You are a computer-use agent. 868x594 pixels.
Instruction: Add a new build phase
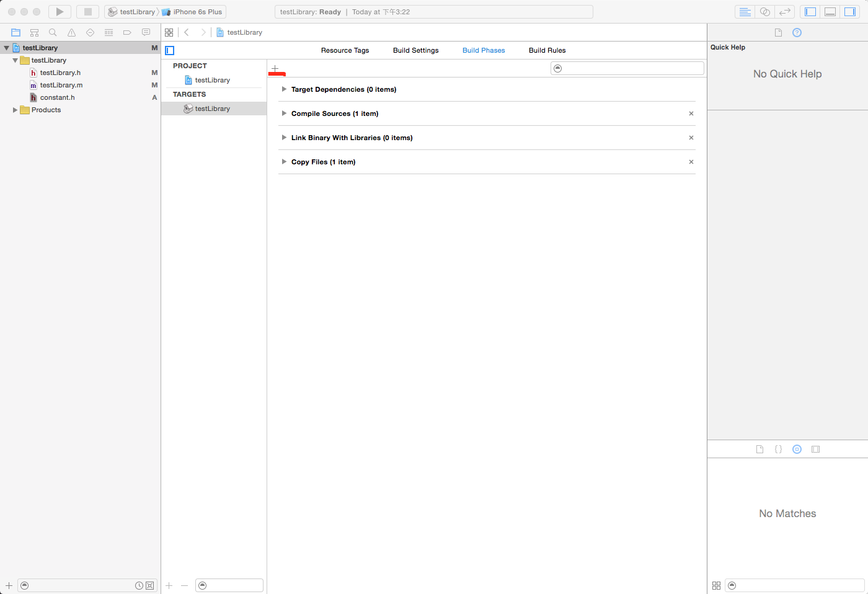tap(275, 69)
